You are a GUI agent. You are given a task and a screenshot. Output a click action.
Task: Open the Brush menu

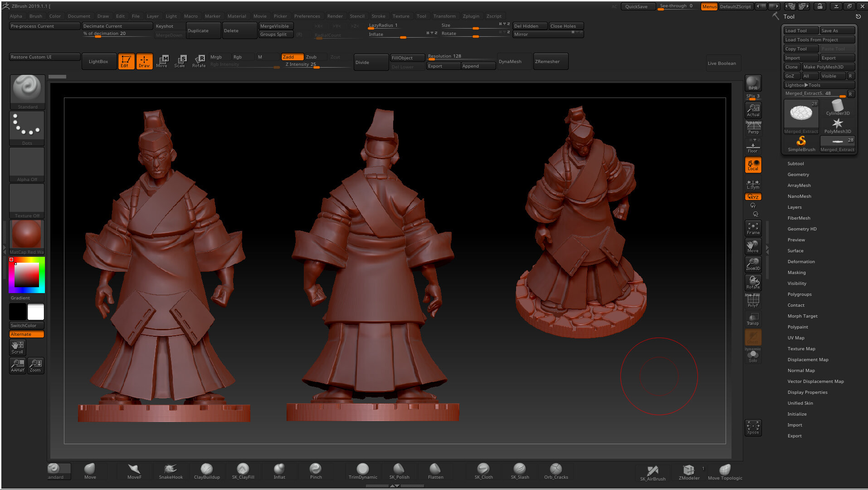pyautogui.click(x=35, y=16)
